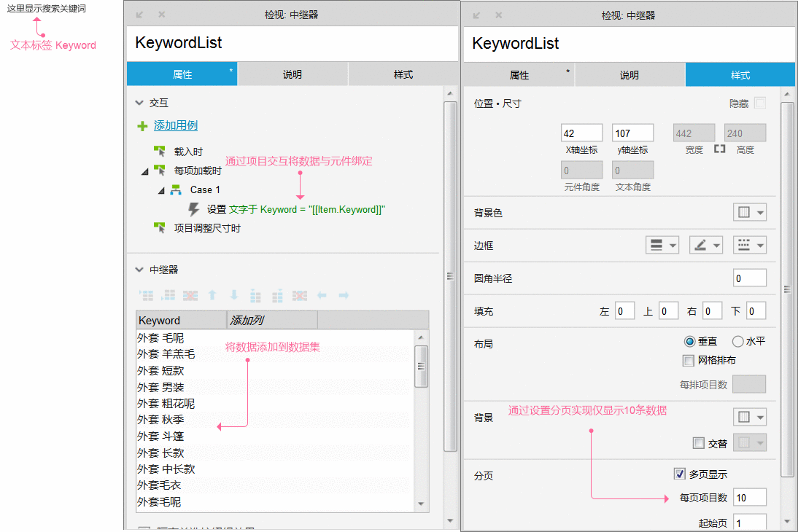Click the insert column left icon

tap(255, 295)
